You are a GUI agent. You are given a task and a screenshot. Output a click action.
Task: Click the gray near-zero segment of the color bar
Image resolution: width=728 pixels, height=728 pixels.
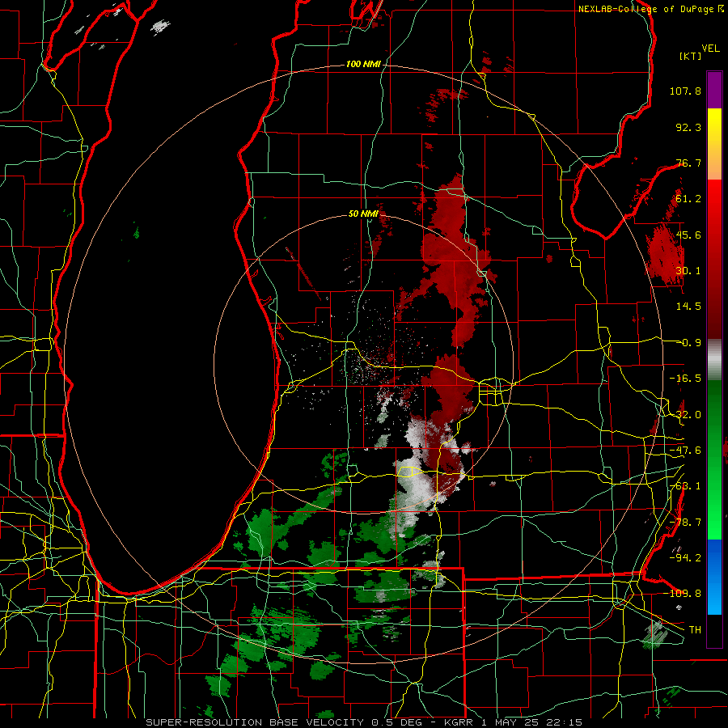coord(714,360)
